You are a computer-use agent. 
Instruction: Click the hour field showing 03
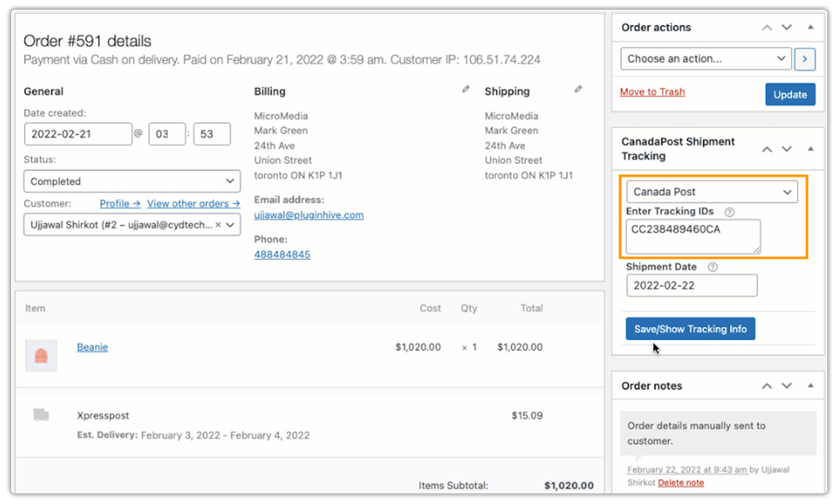[168, 134]
